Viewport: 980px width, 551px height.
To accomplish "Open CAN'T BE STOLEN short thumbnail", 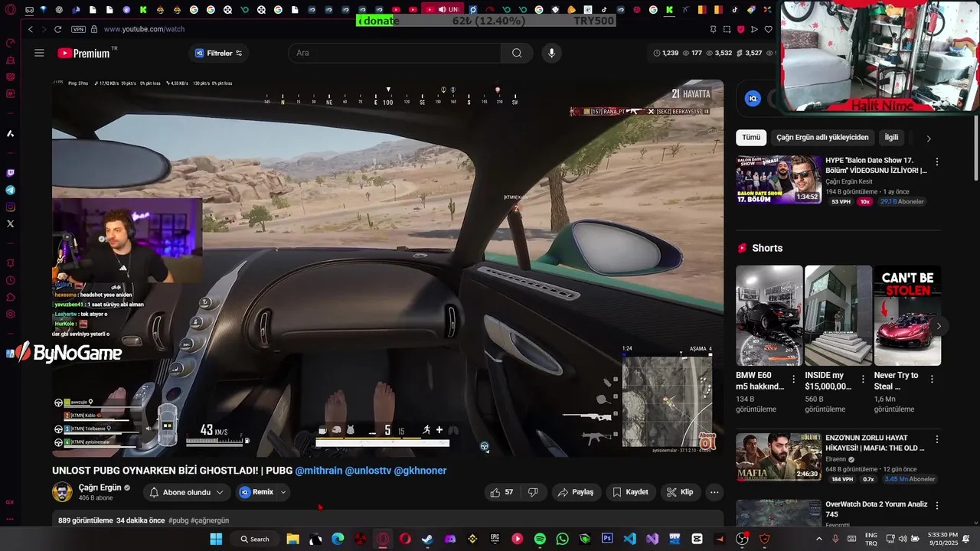I will click(908, 315).
